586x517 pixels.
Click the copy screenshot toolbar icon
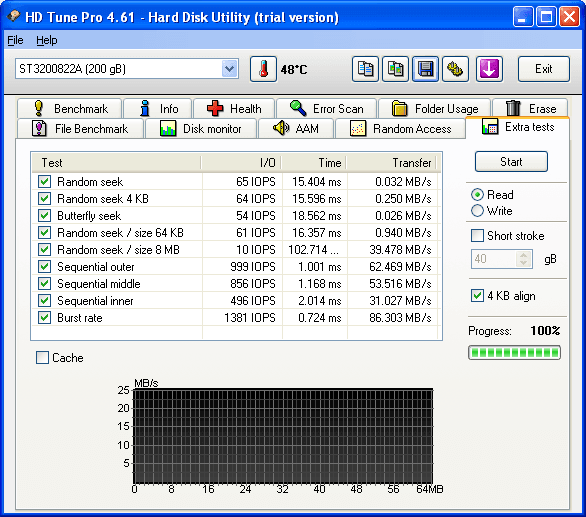click(x=395, y=69)
